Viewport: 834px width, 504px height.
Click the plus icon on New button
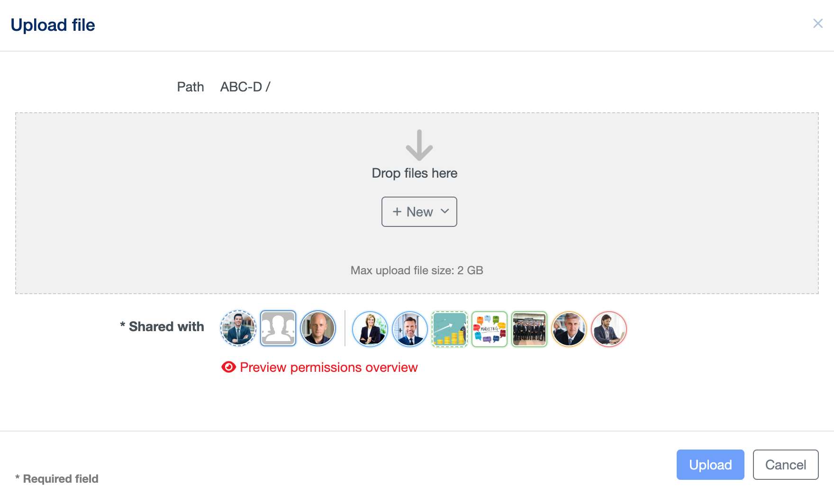397,212
